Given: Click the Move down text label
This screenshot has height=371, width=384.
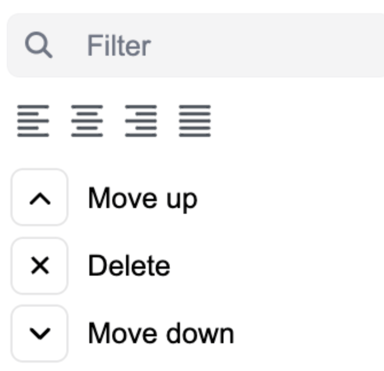Looking at the screenshot, I should 161,333.
